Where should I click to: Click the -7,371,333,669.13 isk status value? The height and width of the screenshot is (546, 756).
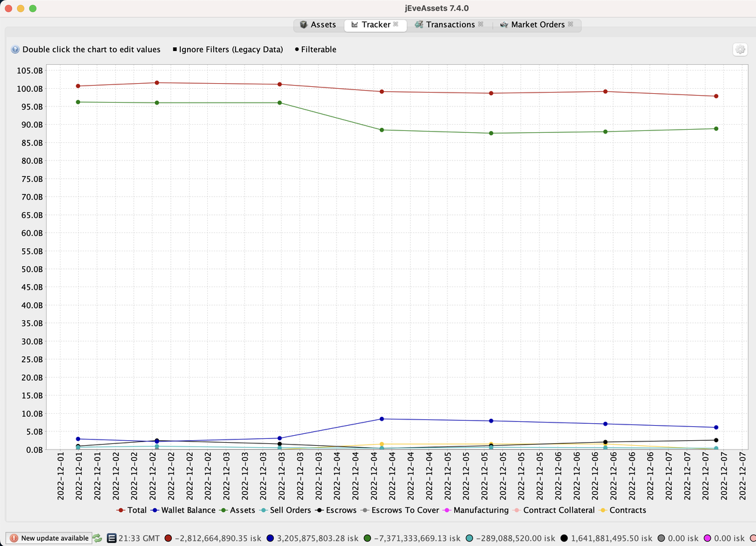(x=417, y=538)
